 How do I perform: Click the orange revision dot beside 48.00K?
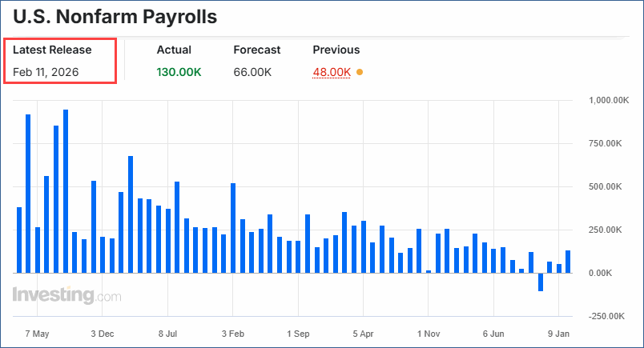tap(360, 72)
